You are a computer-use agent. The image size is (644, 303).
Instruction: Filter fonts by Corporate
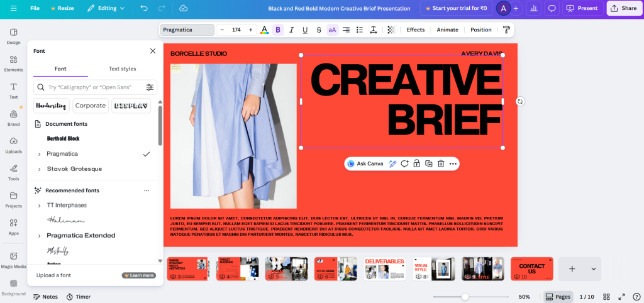(91, 106)
